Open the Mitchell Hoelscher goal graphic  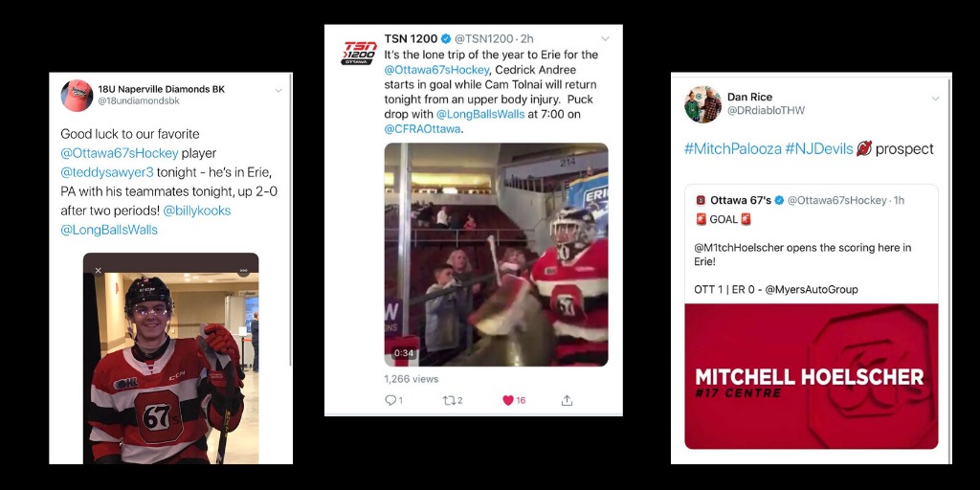(812, 376)
